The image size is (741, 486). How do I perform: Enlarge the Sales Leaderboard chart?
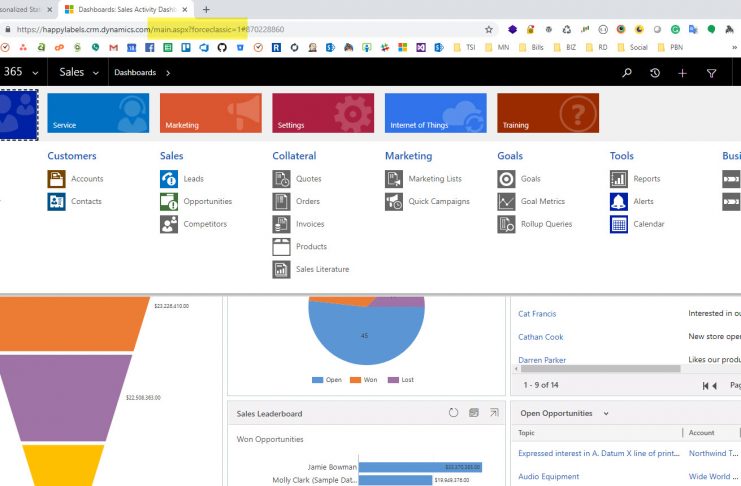[494, 413]
